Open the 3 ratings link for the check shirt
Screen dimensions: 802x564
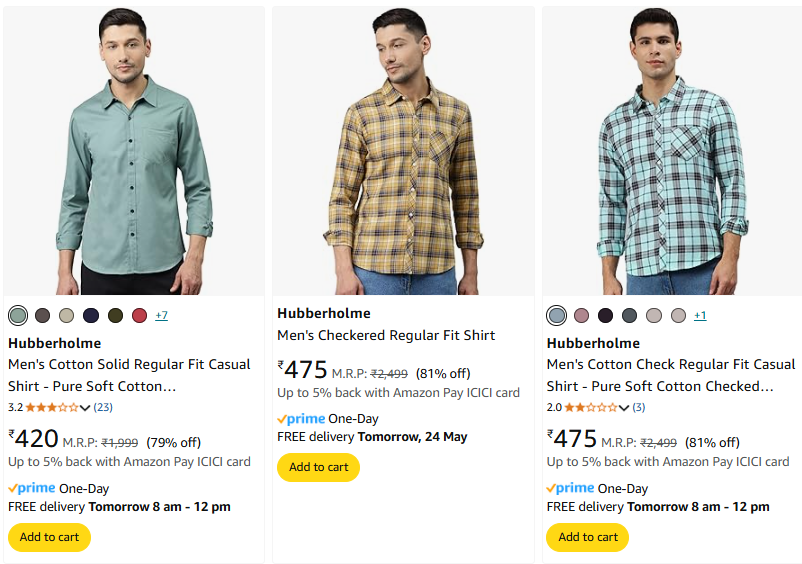(x=638, y=407)
